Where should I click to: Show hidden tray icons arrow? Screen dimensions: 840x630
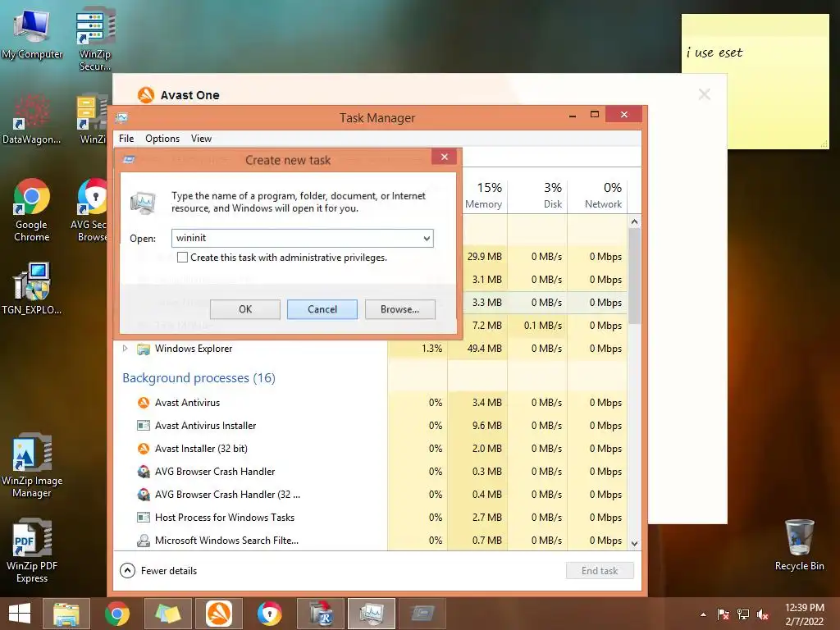(703, 614)
